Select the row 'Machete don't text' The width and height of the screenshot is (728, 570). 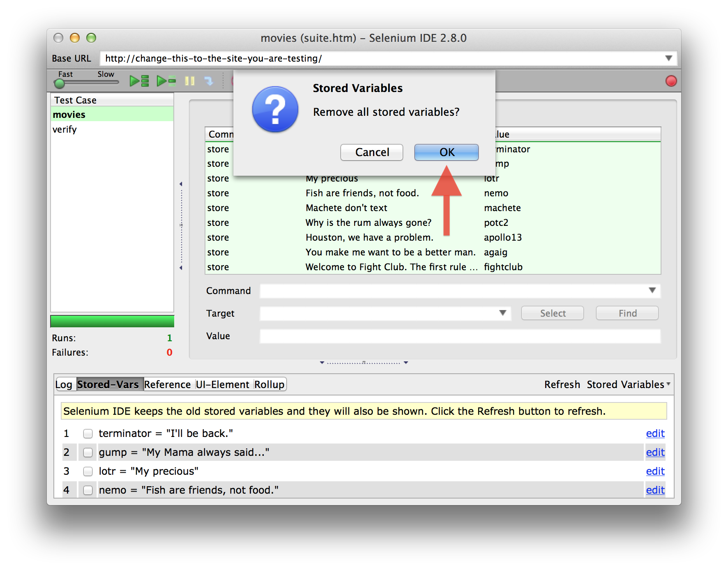[x=433, y=208]
